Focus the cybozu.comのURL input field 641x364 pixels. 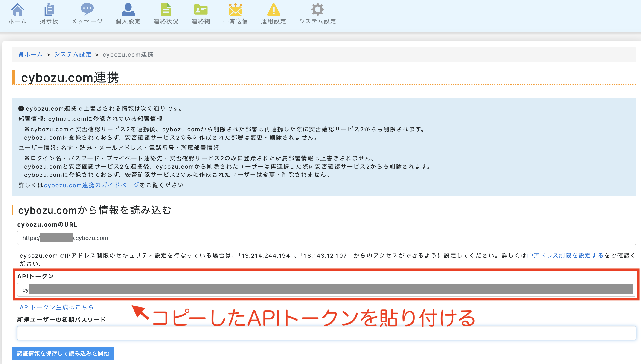coord(327,238)
